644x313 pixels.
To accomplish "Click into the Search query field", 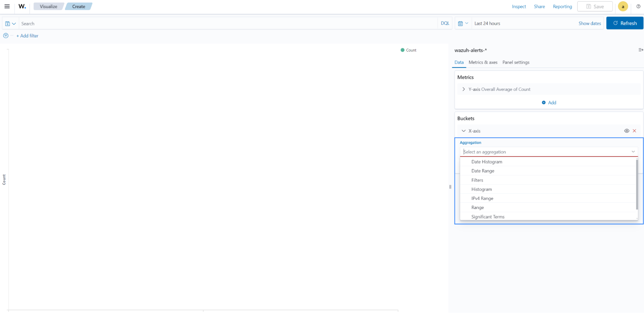I will (226, 24).
